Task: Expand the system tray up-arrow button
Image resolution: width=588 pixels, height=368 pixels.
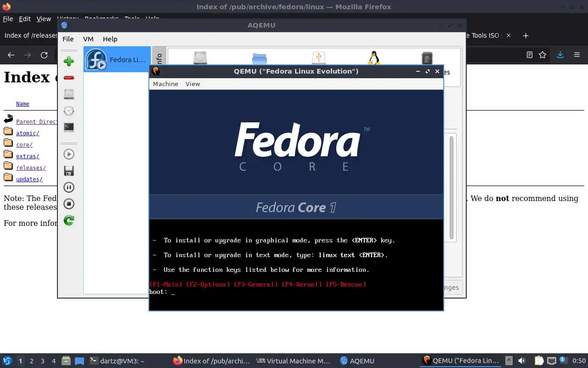Action: pos(509,361)
